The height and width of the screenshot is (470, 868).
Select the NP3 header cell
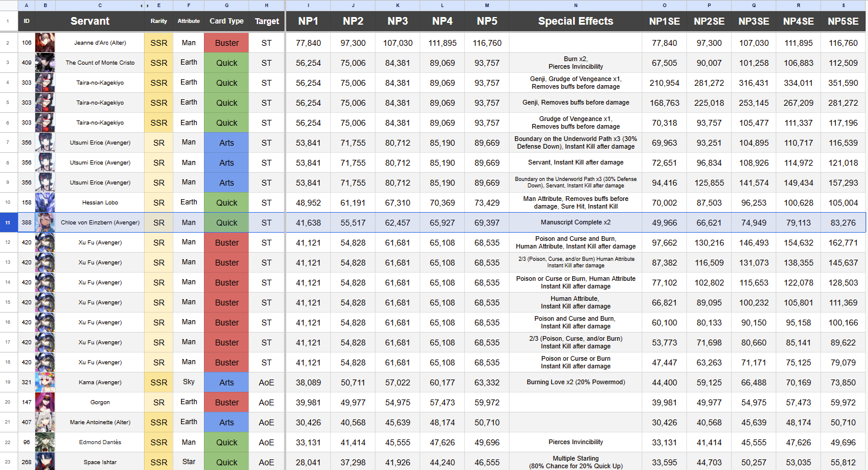397,22
